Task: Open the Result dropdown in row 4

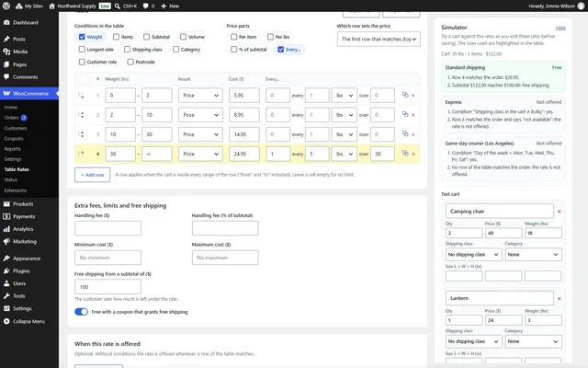Action: pos(200,154)
